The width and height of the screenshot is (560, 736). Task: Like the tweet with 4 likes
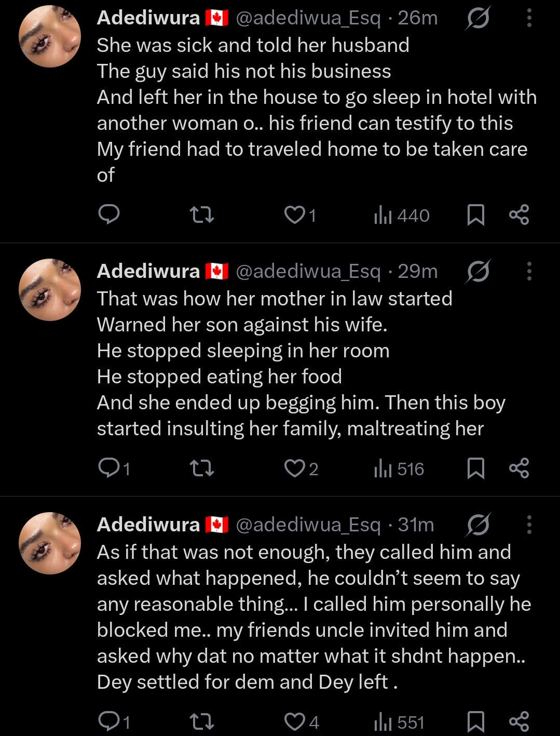pos(295,721)
